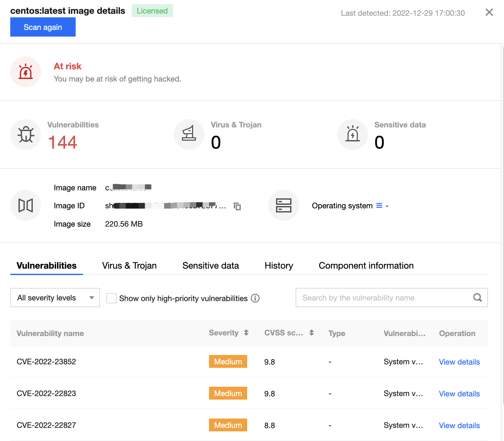The image size is (504, 441).
Task: Click the search magnifier icon
Action: tap(477, 298)
